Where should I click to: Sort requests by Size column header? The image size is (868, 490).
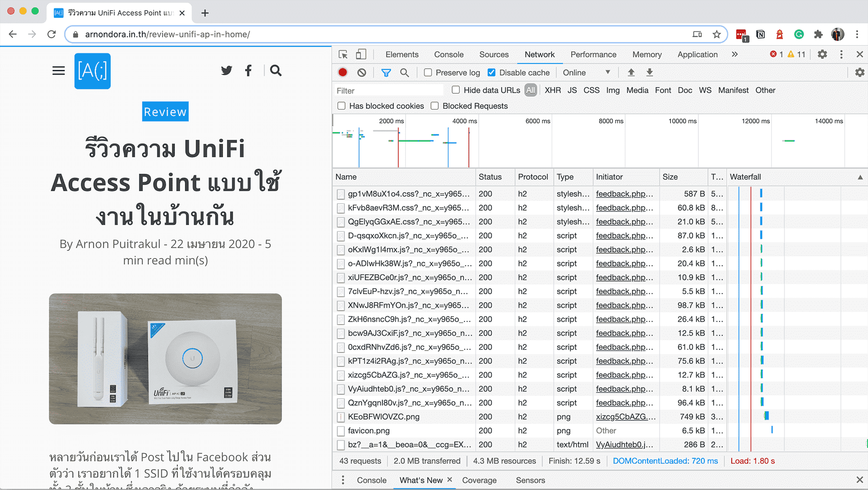click(683, 177)
